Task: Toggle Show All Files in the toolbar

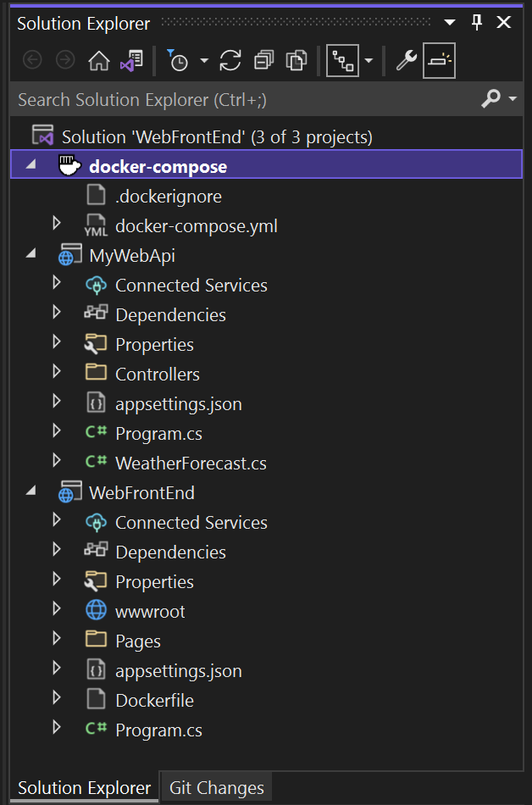Action: [x=296, y=60]
